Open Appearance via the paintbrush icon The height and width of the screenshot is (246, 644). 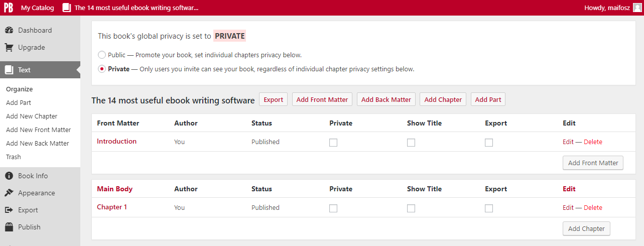(9, 193)
